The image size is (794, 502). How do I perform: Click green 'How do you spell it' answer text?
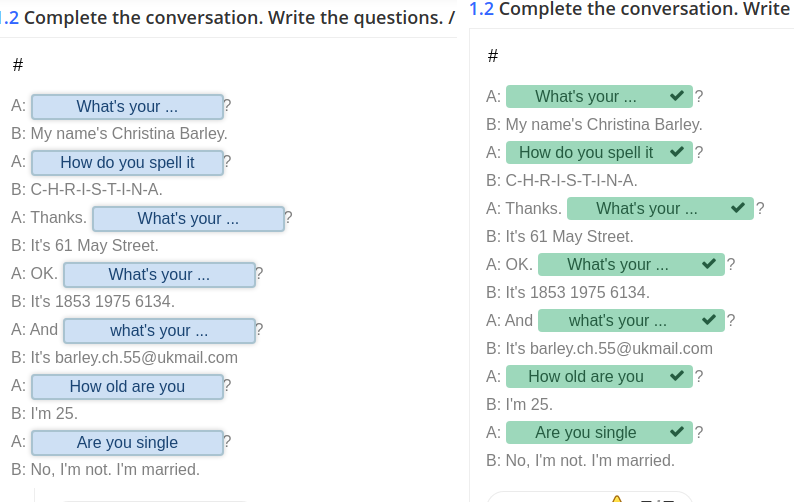click(x=586, y=152)
